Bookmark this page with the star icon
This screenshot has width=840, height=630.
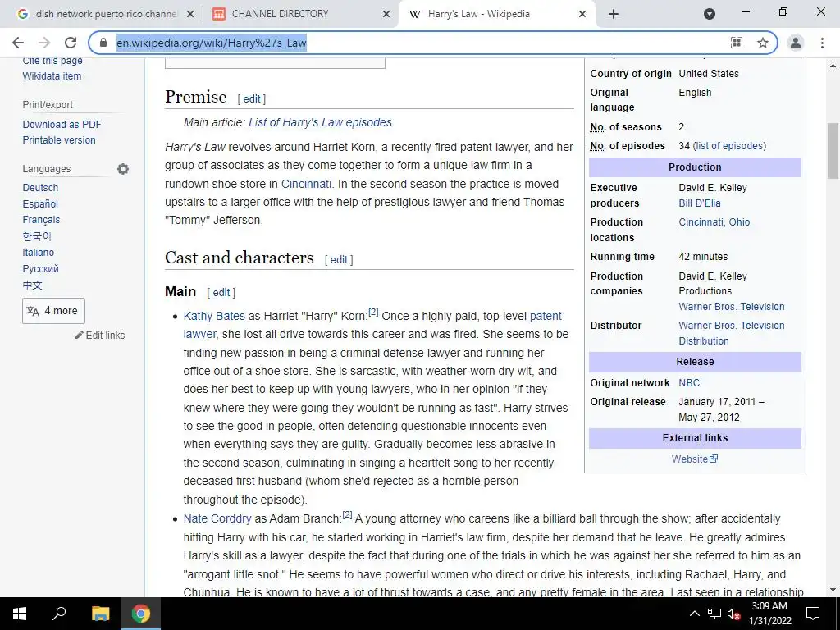(763, 43)
